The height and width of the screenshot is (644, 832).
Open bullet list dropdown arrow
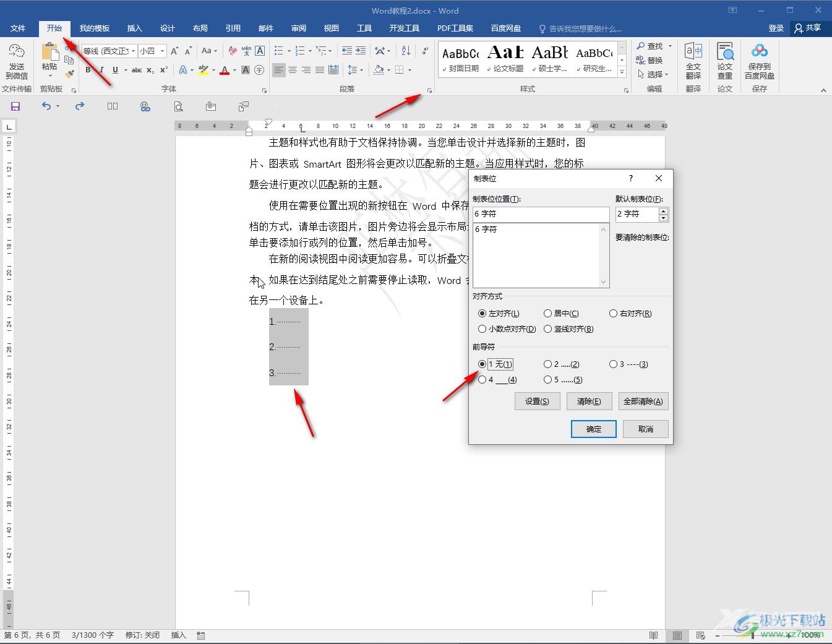[289, 51]
